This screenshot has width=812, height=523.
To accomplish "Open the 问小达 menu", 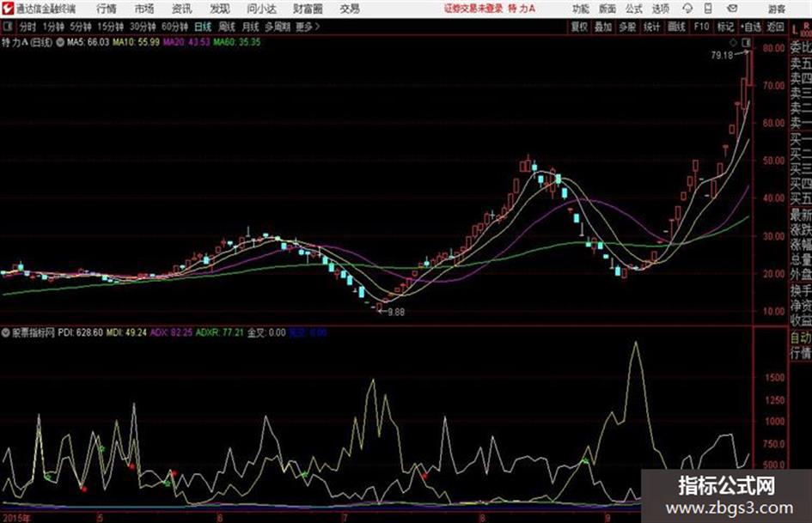I will pyautogui.click(x=261, y=9).
